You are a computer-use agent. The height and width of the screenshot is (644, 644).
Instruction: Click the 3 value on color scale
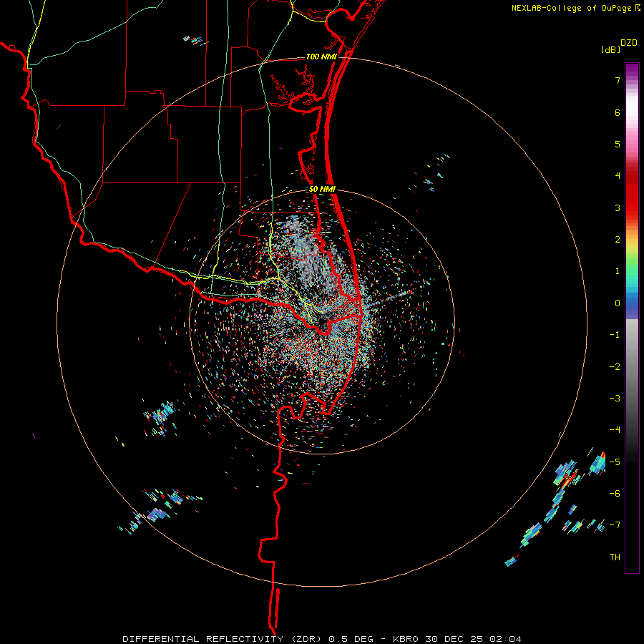tap(618, 208)
